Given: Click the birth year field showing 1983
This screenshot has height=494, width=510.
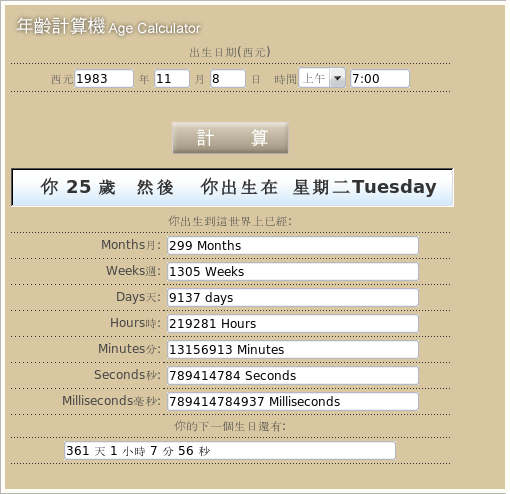Looking at the screenshot, I should 104,79.
